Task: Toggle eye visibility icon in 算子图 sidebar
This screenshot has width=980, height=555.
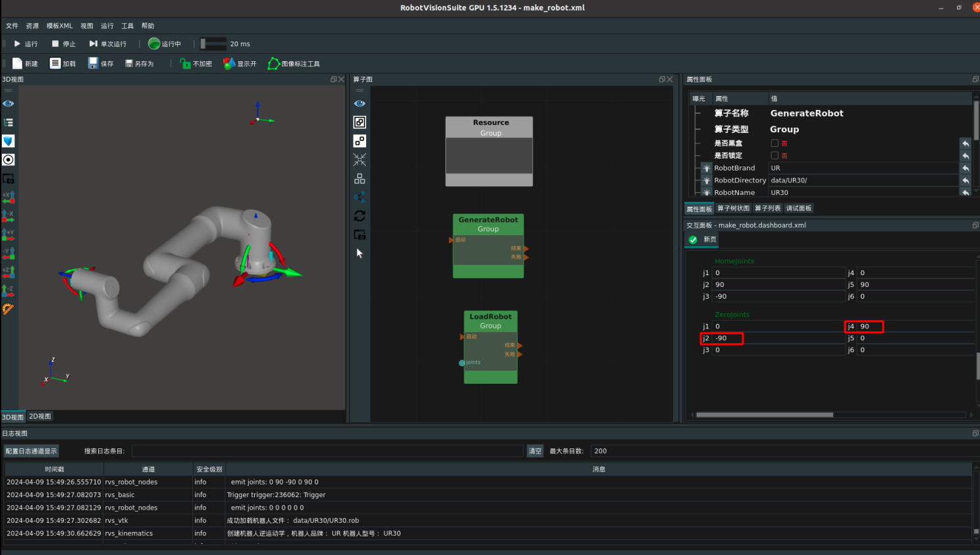Action: (x=360, y=104)
